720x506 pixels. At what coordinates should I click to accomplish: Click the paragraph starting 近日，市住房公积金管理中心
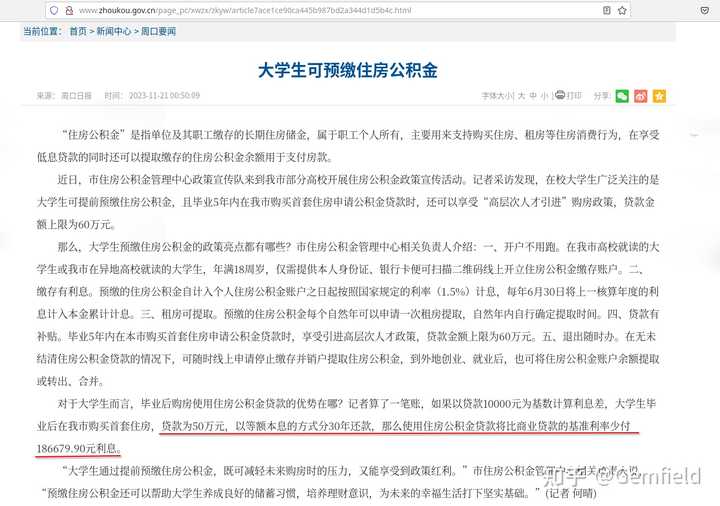348,202
